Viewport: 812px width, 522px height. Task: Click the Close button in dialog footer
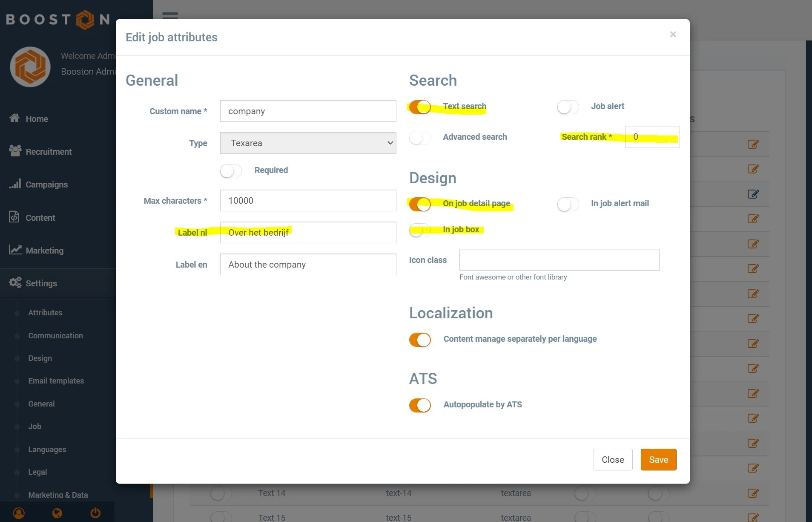tap(613, 459)
